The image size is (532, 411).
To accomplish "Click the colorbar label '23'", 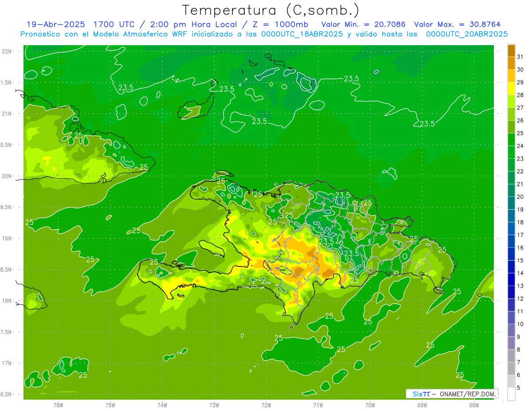I will [520, 159].
